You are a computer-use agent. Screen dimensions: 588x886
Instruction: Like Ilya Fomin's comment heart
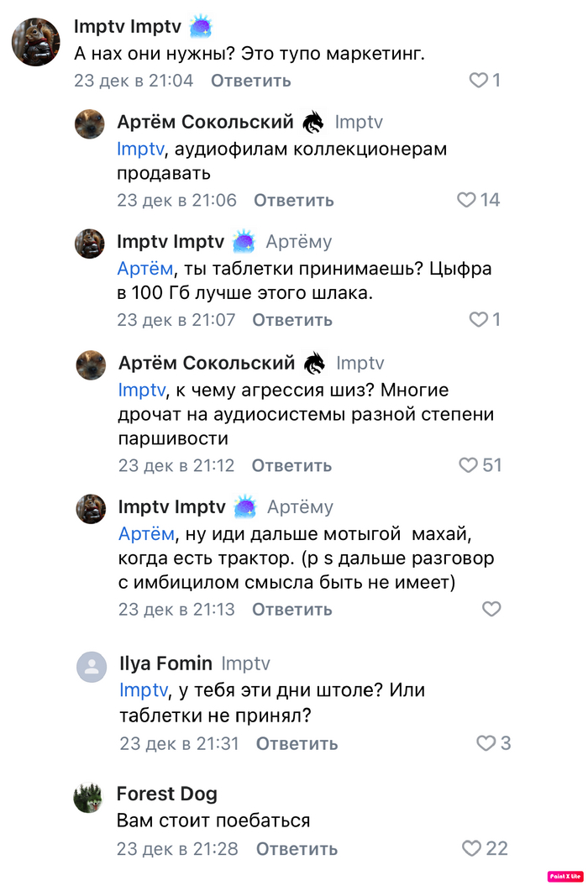(486, 743)
